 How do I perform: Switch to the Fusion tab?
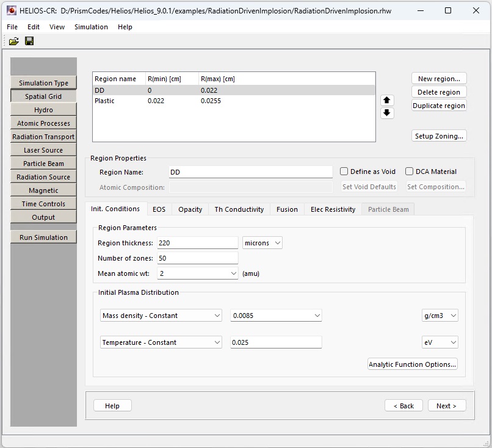coord(287,209)
